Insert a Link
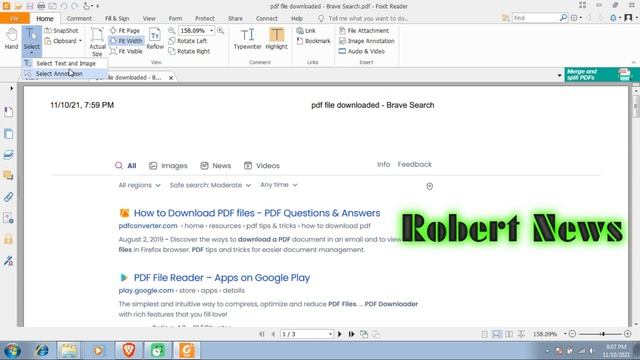Screen dimensions: 640x360 [306, 31]
